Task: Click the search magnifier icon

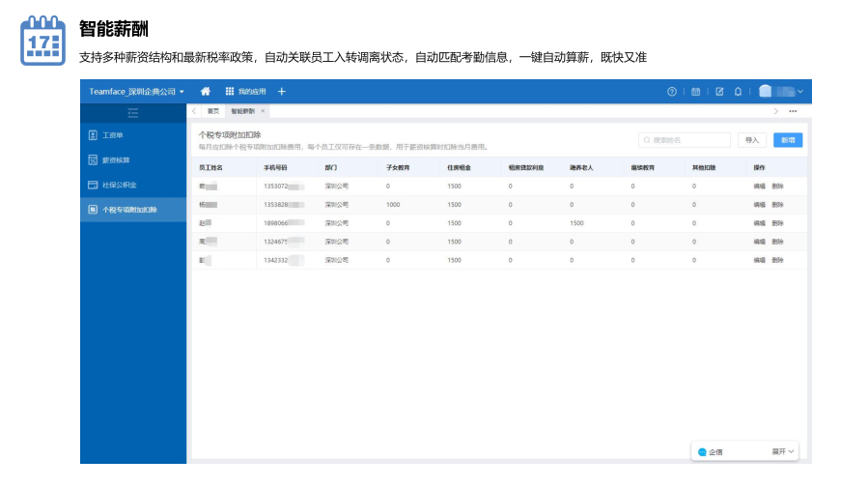Action: coord(647,140)
